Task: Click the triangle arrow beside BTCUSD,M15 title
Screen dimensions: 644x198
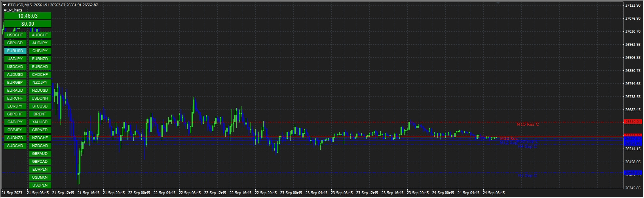Action: (x=5, y=5)
